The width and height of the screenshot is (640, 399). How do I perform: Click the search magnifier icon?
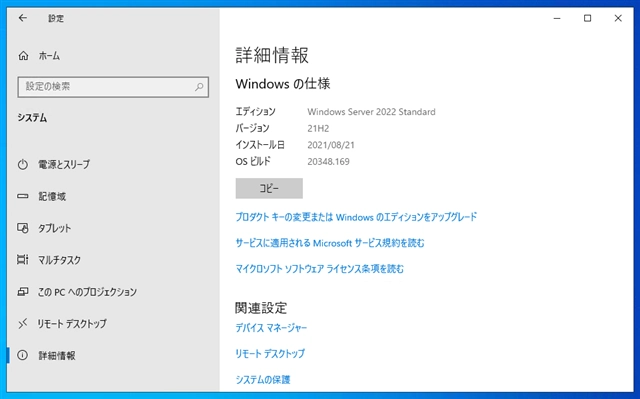(x=199, y=87)
